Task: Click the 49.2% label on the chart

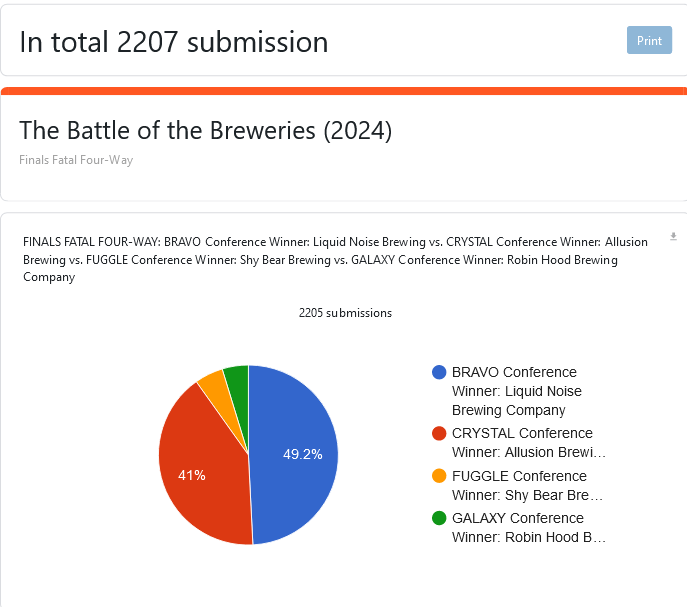Action: coord(302,454)
